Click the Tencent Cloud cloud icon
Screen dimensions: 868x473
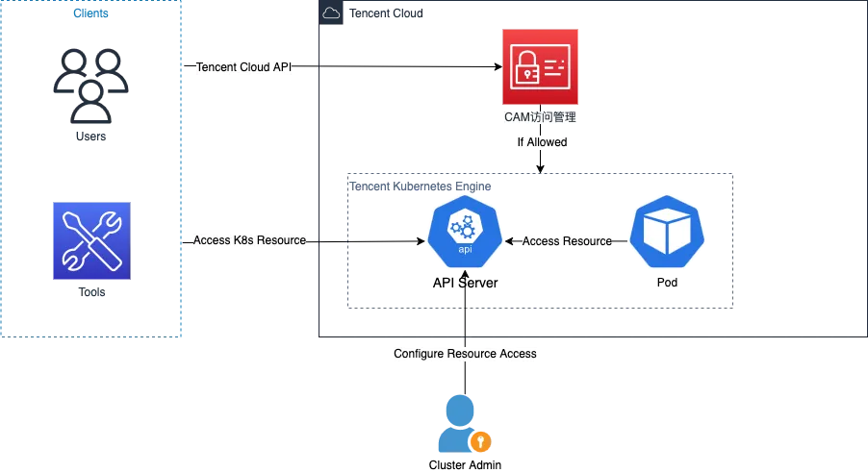[331, 12]
